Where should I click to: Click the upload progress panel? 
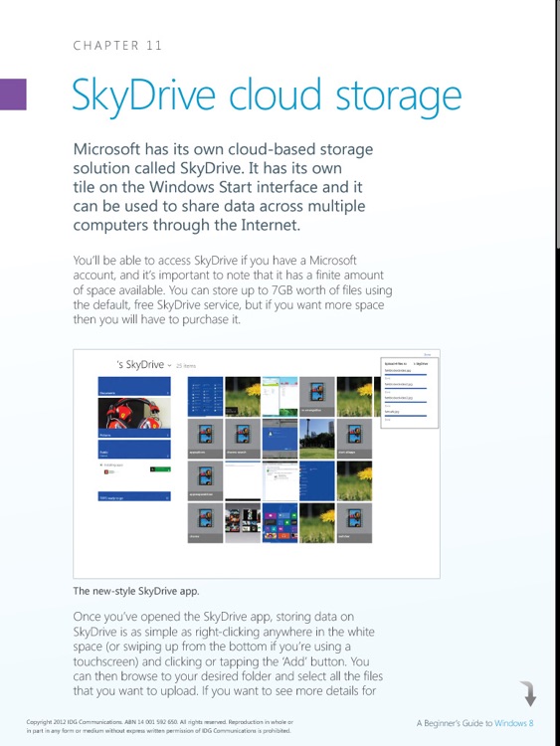pos(410,393)
